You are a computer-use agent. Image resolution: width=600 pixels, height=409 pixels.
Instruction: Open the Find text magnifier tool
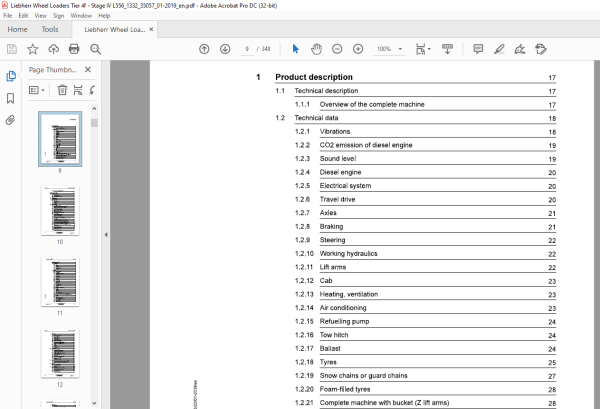pyautogui.click(x=95, y=49)
